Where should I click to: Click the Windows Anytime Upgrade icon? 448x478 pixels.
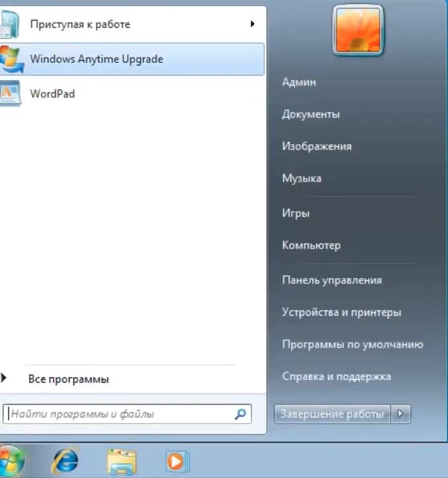pos(10,59)
